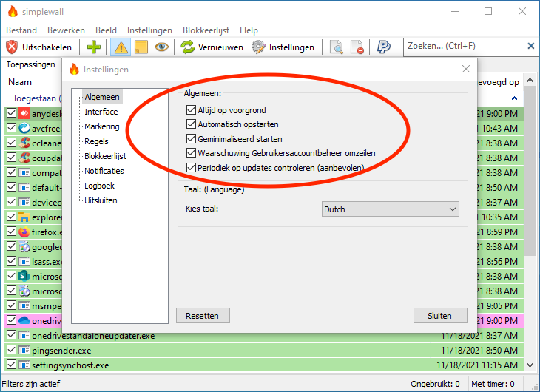
Task: Click the PayPal donate icon
Action: pyautogui.click(x=384, y=47)
